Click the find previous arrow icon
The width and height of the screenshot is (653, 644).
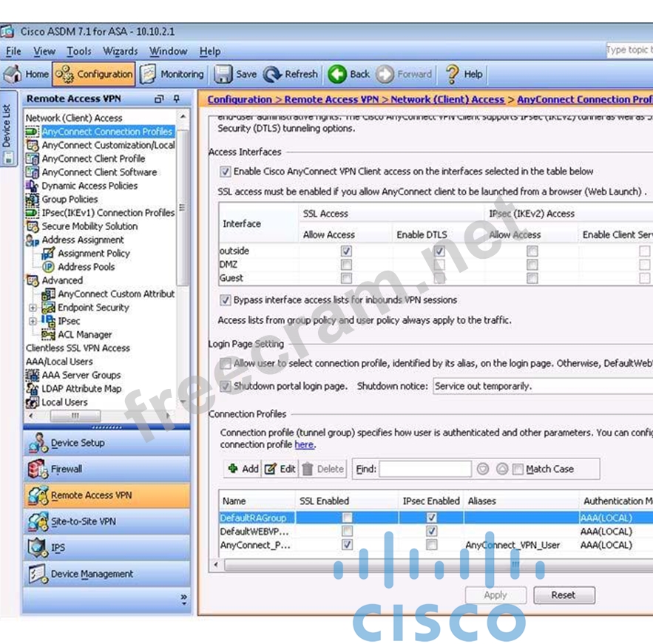click(x=483, y=469)
